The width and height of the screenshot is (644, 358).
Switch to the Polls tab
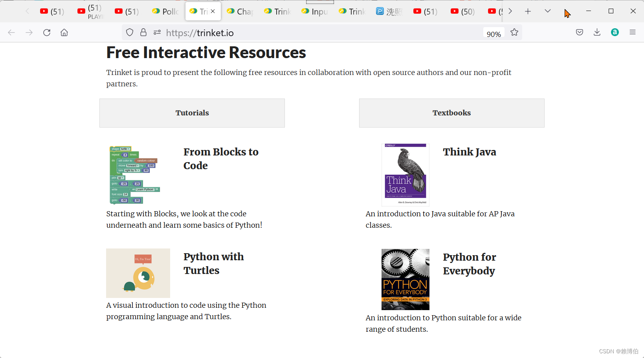pos(165,11)
